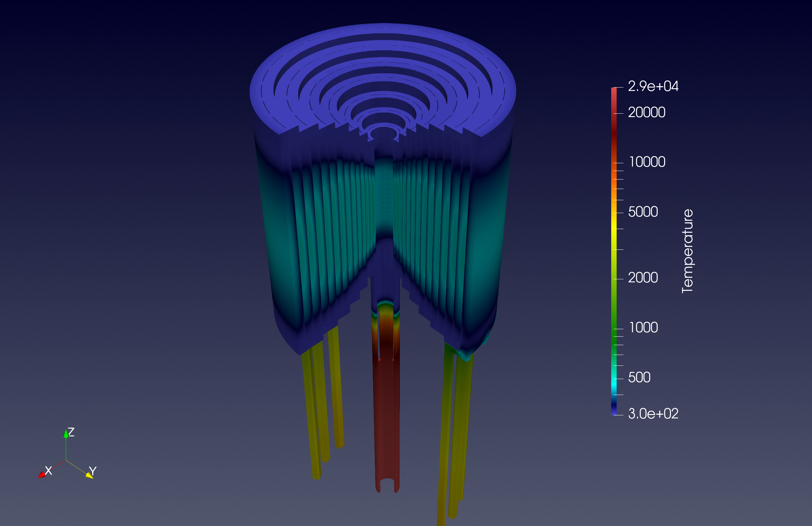Image resolution: width=812 pixels, height=526 pixels.
Task: Click the yellow Y axis arrow
Action: pos(90,475)
